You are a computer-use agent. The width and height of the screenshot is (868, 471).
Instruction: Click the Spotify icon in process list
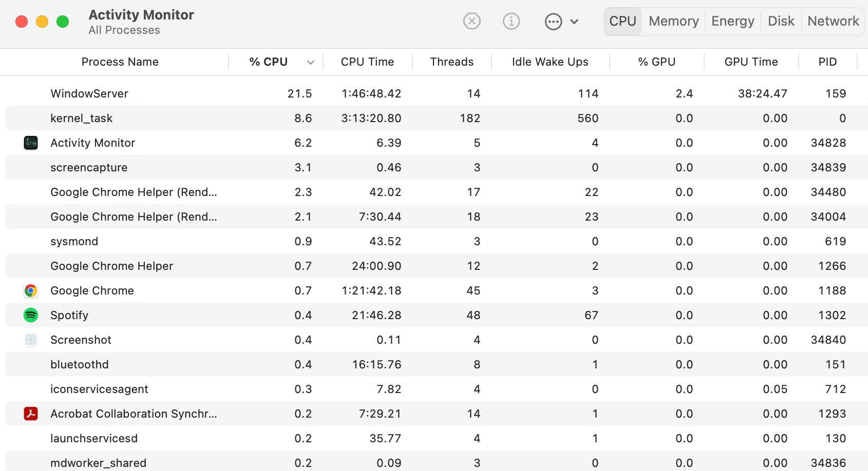coord(31,315)
